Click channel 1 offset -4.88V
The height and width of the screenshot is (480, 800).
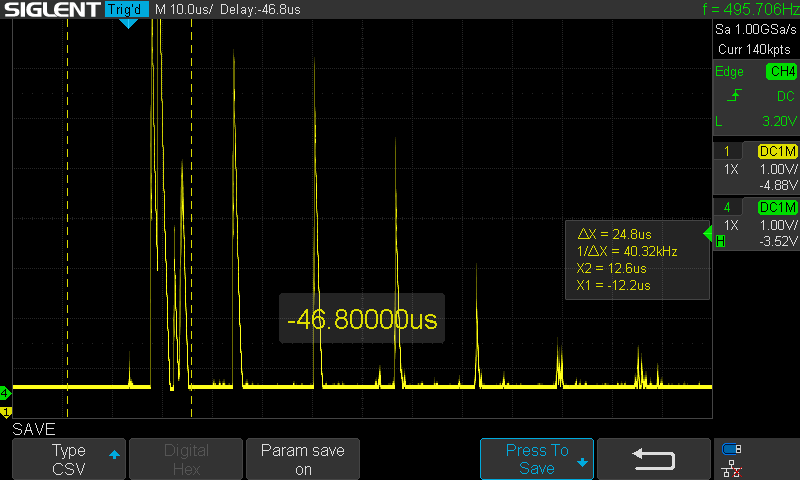pos(778,185)
